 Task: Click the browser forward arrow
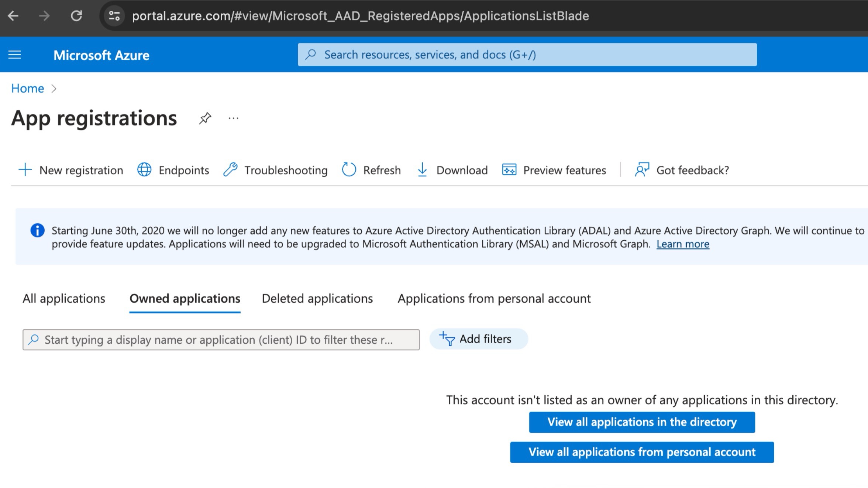pyautogui.click(x=44, y=16)
